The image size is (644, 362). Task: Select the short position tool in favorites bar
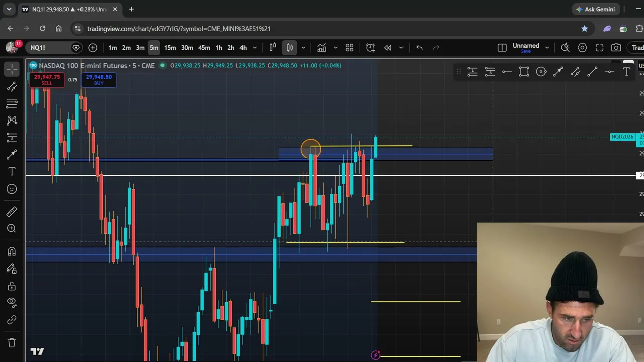pos(490,72)
